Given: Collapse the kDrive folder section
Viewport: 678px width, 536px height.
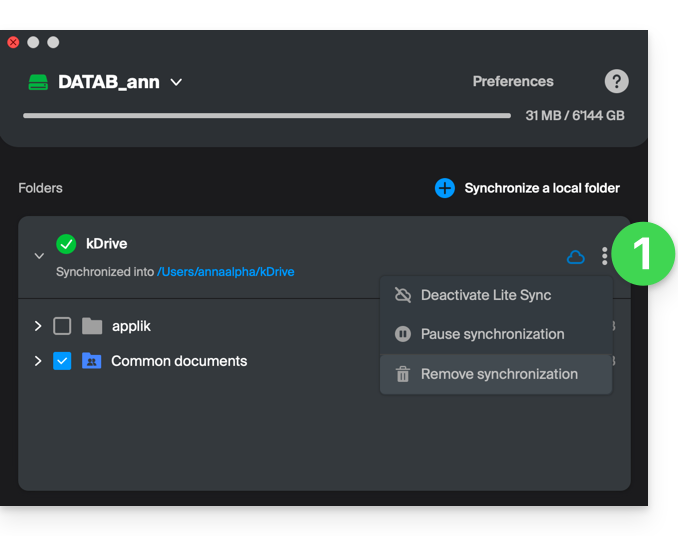Looking at the screenshot, I should 39,257.
